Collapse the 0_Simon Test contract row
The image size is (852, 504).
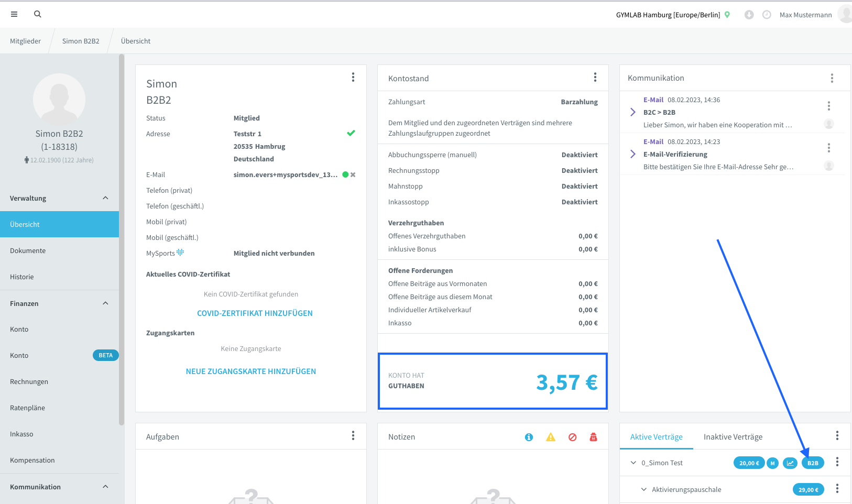(x=633, y=463)
